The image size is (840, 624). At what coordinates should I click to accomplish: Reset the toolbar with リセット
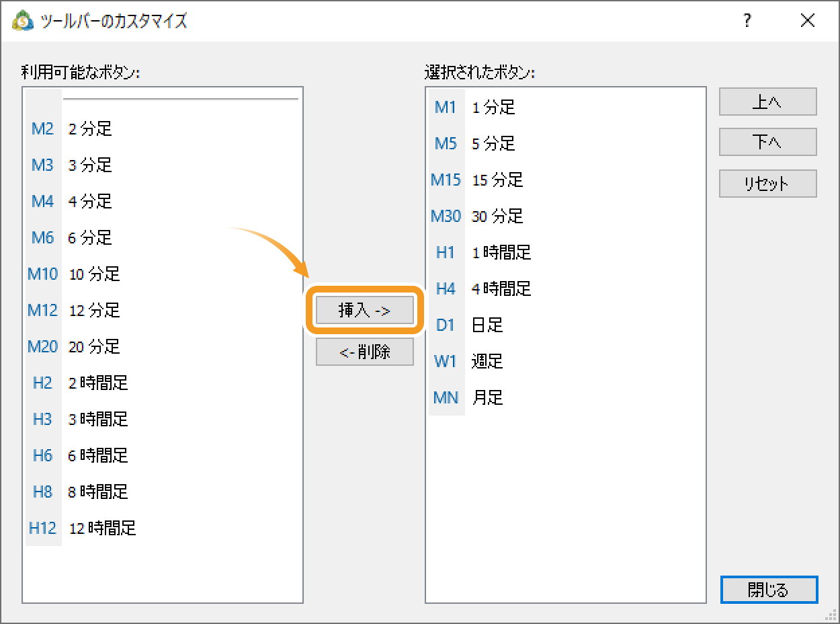coord(768,184)
